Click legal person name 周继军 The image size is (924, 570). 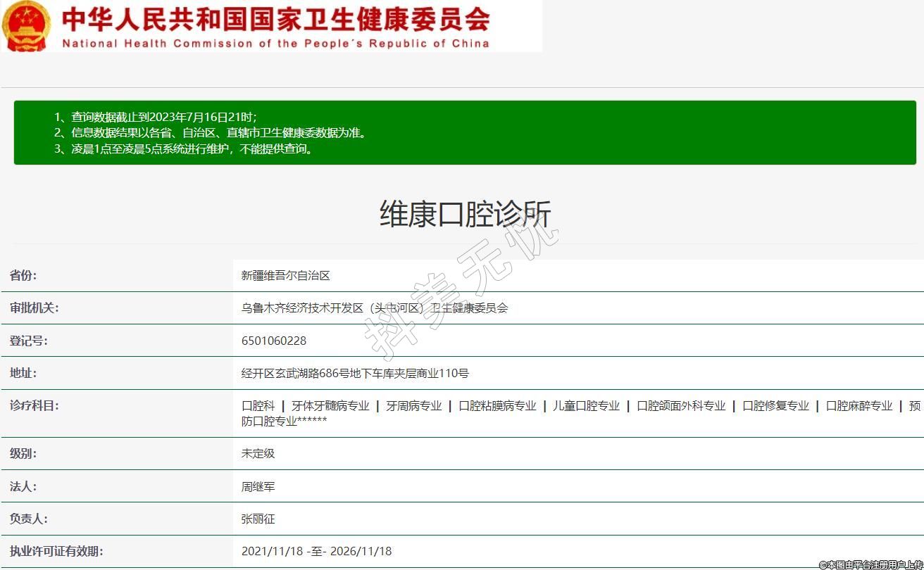258,486
